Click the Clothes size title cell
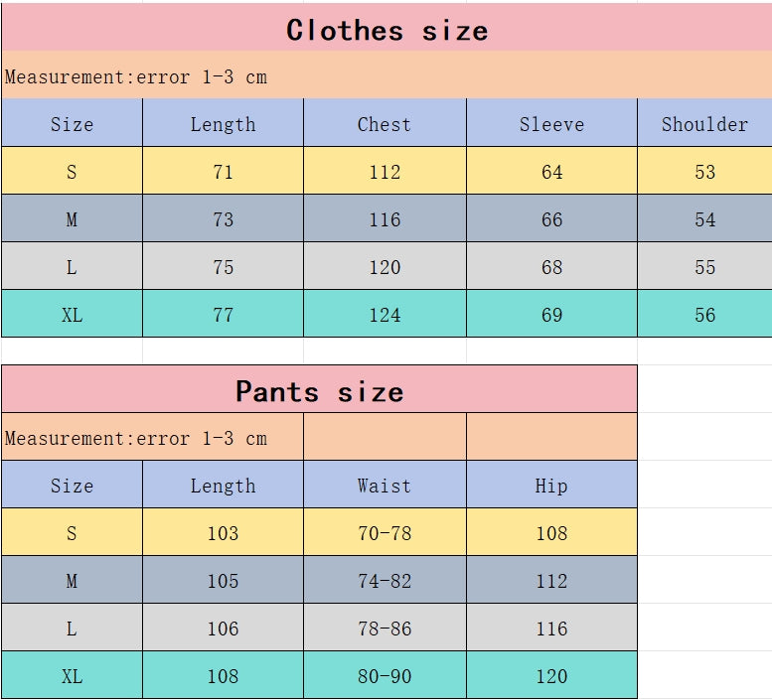This screenshot has height=700, width=772. click(x=386, y=30)
